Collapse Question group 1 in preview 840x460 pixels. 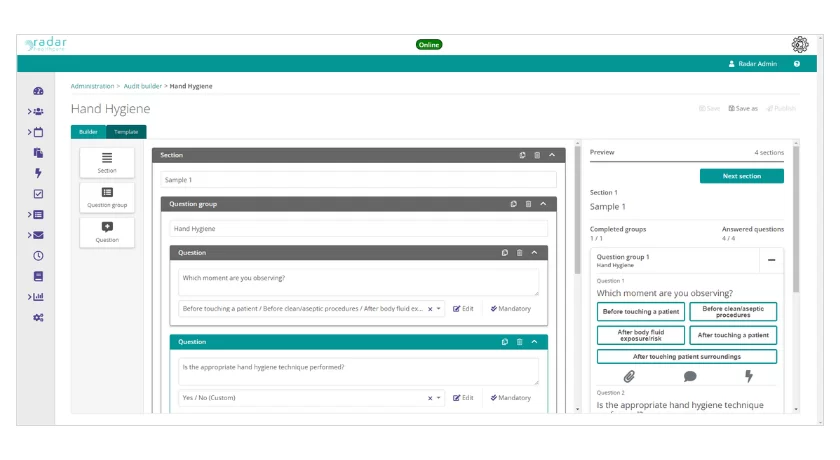[772, 260]
